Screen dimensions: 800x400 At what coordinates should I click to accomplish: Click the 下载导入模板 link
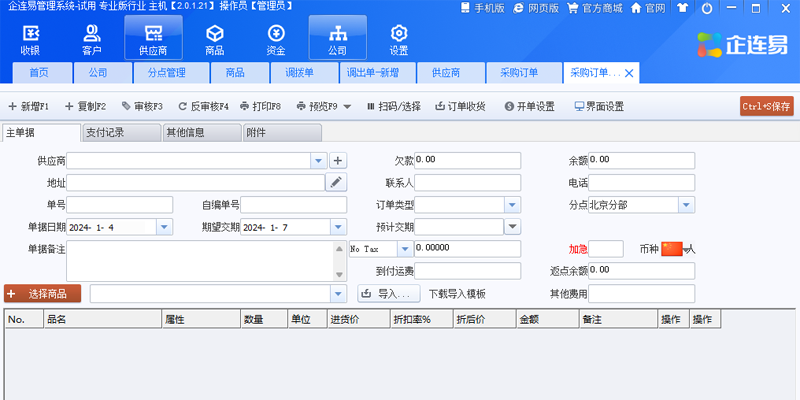457,294
